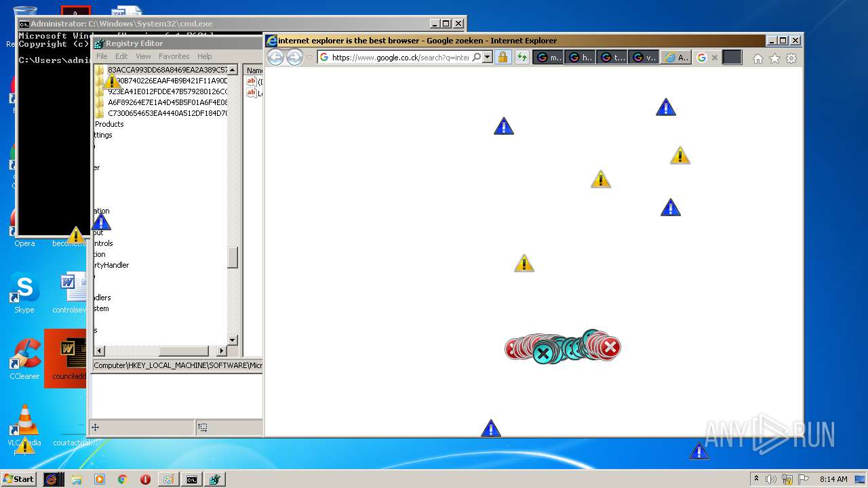Select registry key A6F89264E7E1A4D45B5F01A6F4E0
Image resolution: width=868 pixels, height=488 pixels.
point(167,102)
